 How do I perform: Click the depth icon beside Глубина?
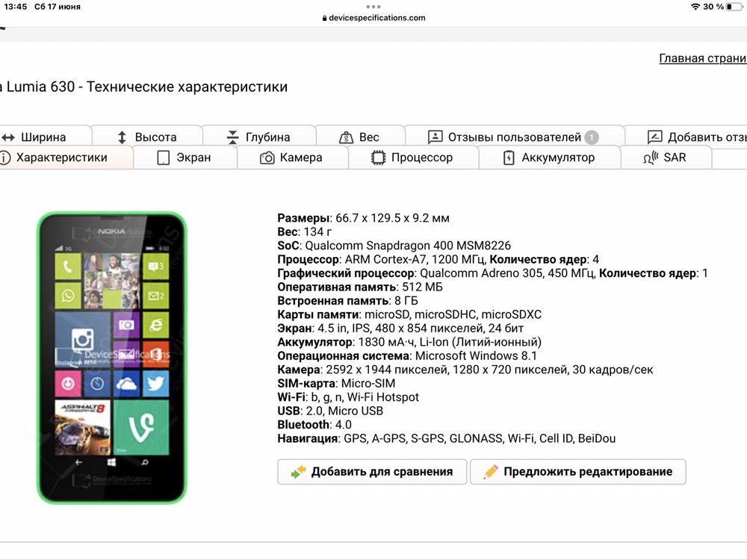click(232, 137)
